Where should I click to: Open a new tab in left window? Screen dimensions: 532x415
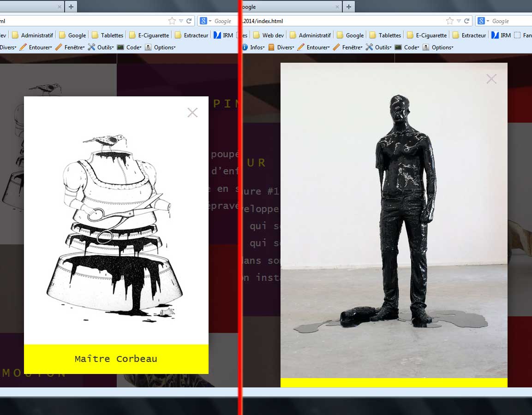point(71,6)
